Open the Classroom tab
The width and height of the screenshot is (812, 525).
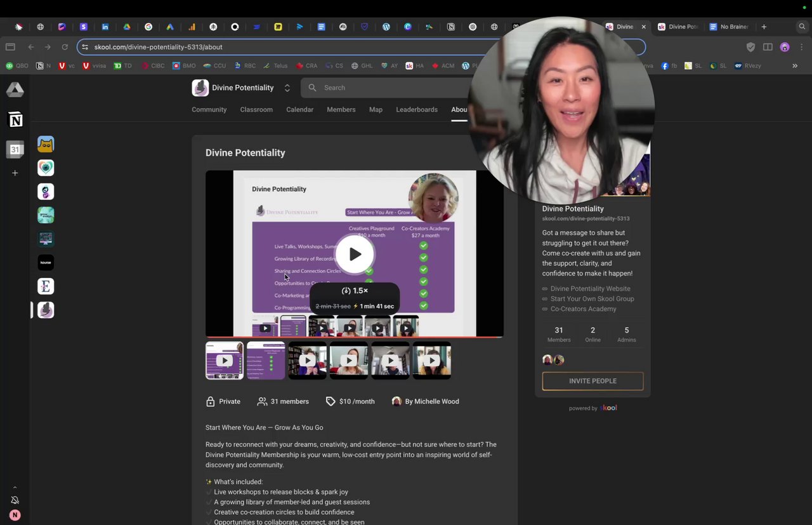coord(256,109)
